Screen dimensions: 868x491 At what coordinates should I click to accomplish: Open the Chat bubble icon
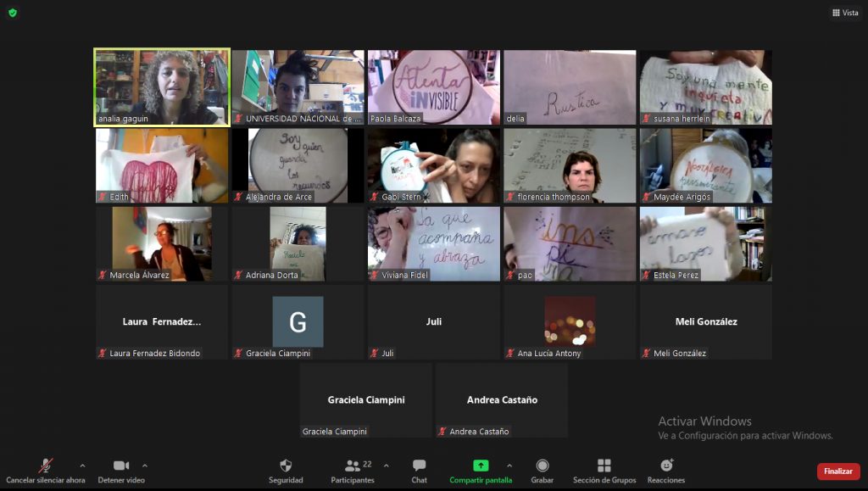[x=419, y=466]
